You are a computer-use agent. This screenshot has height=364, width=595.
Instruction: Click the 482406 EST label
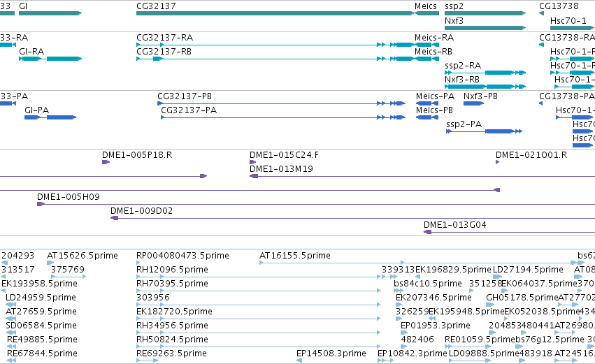coord(417,339)
